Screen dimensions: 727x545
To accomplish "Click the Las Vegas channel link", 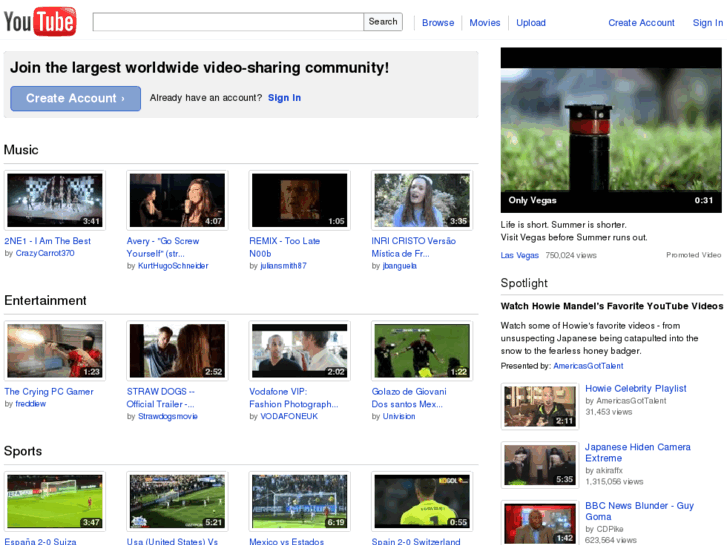I will (x=519, y=256).
